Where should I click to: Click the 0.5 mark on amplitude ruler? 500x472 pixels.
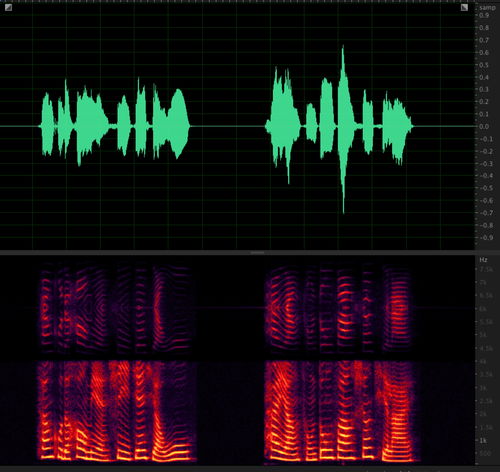coord(484,65)
